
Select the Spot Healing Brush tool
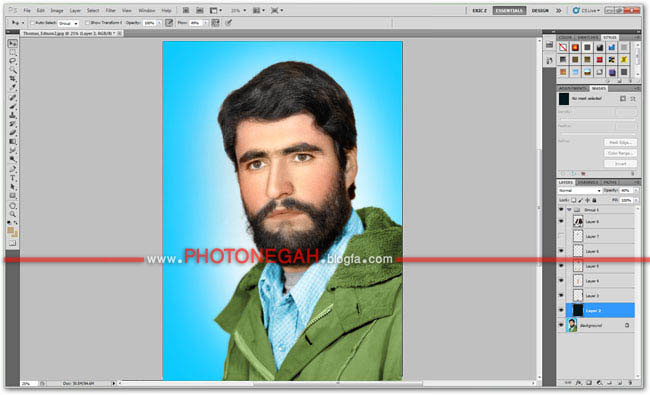(x=13, y=98)
